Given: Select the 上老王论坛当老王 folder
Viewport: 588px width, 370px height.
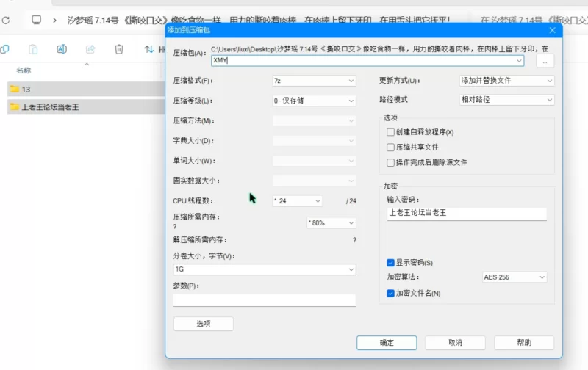Looking at the screenshot, I should click(86, 107).
